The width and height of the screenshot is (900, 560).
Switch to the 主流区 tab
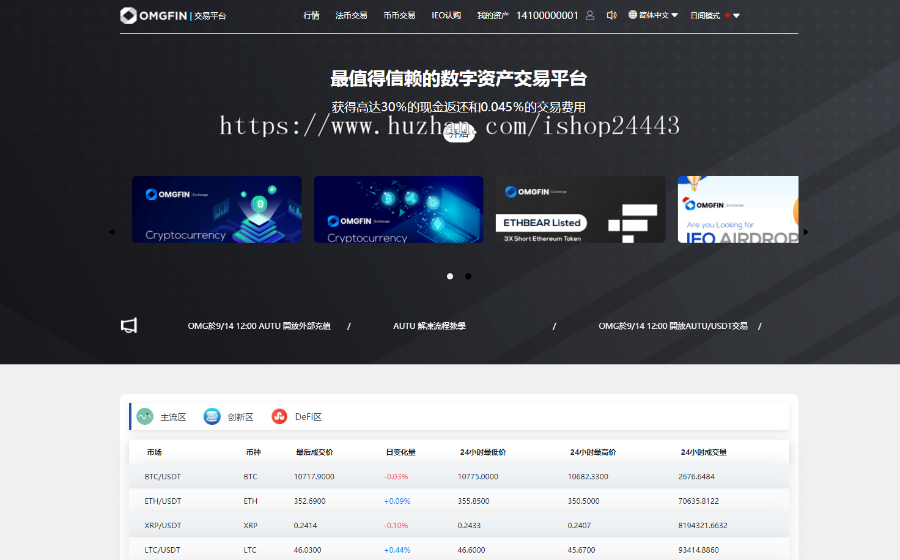point(173,417)
